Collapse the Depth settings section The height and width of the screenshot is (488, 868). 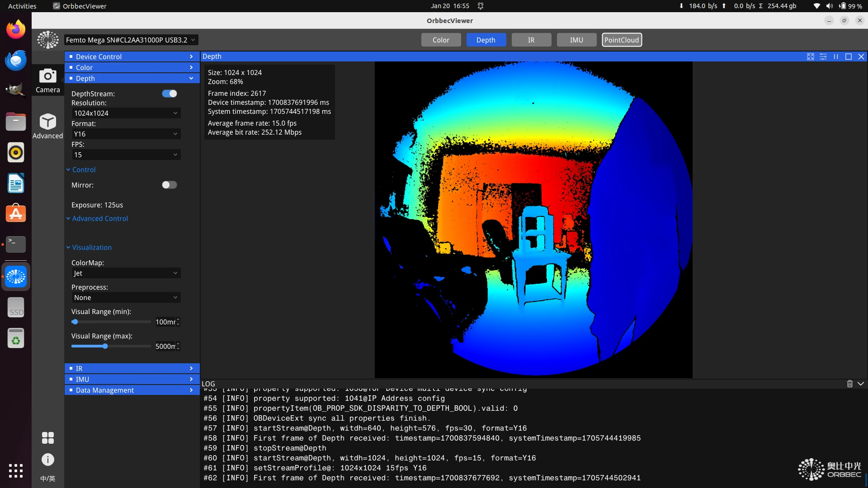coord(132,78)
